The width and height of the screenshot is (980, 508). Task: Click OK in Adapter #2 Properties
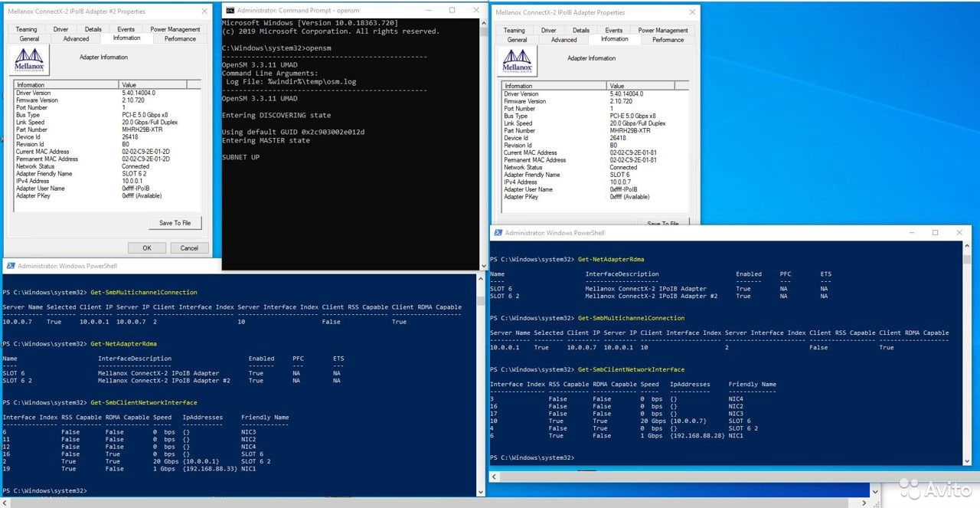[x=146, y=248]
